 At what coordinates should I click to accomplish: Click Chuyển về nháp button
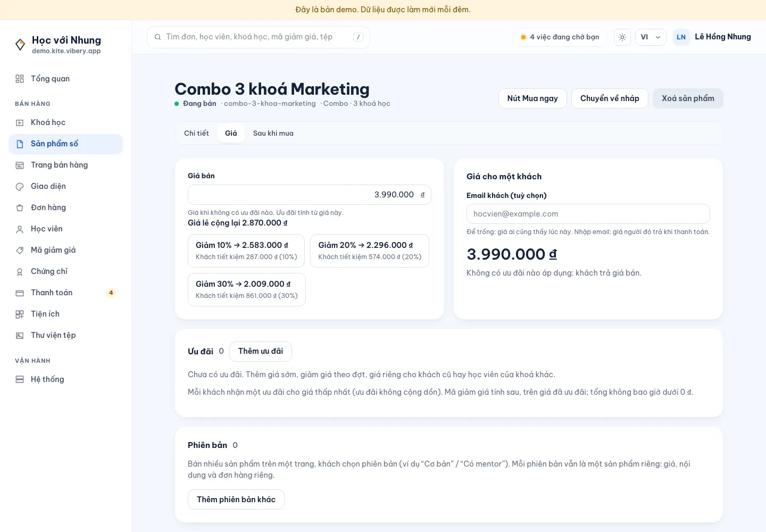[x=610, y=98]
